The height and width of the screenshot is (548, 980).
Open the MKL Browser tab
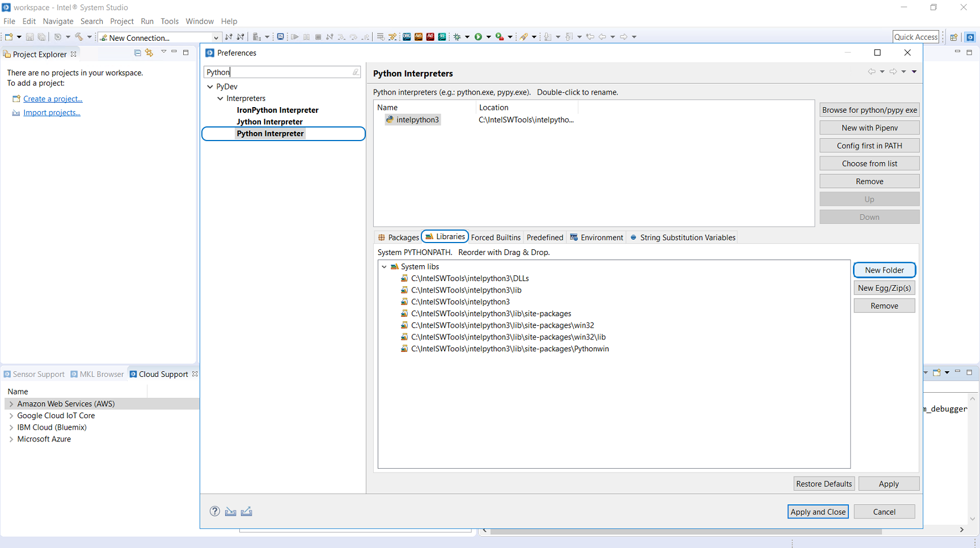(x=97, y=374)
